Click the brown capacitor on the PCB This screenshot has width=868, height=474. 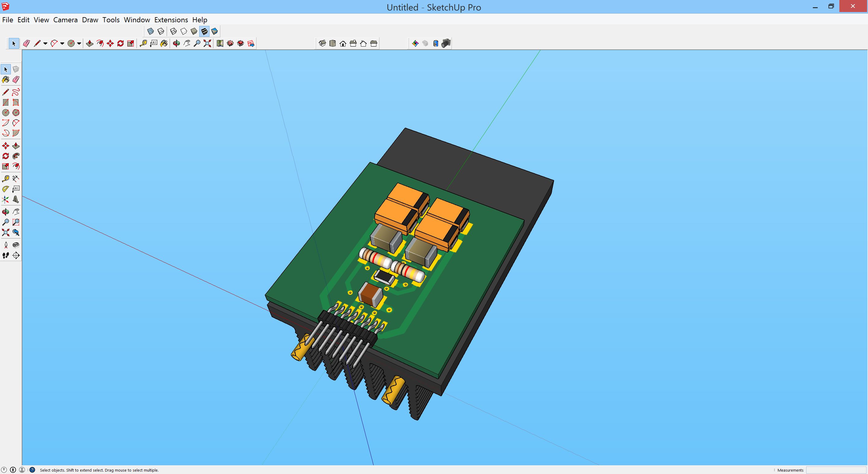pos(370,295)
